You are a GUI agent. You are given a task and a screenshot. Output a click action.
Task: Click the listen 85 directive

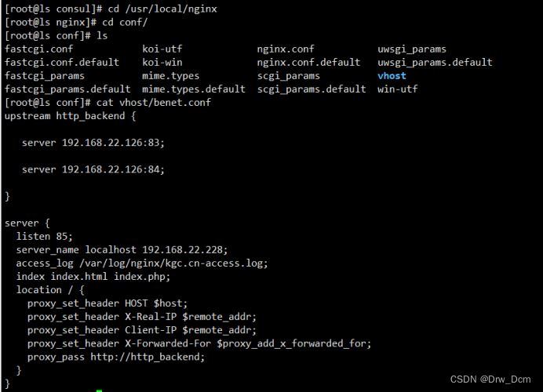coord(44,236)
